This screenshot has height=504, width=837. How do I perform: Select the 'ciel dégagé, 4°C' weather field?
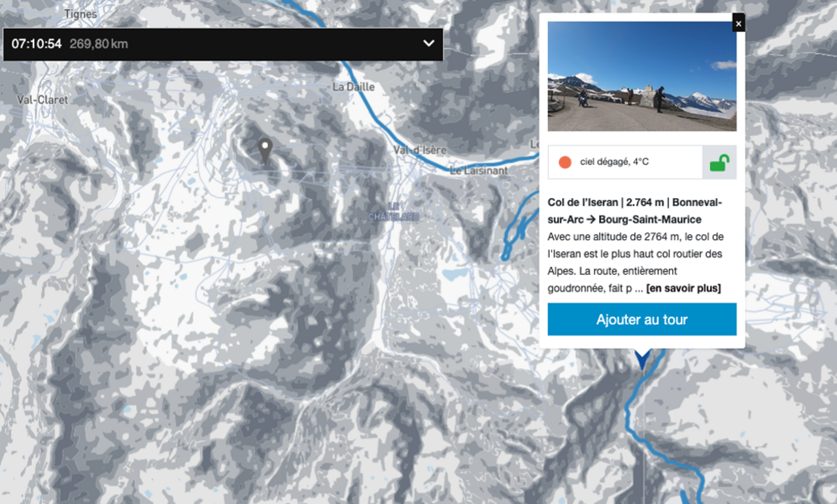624,162
